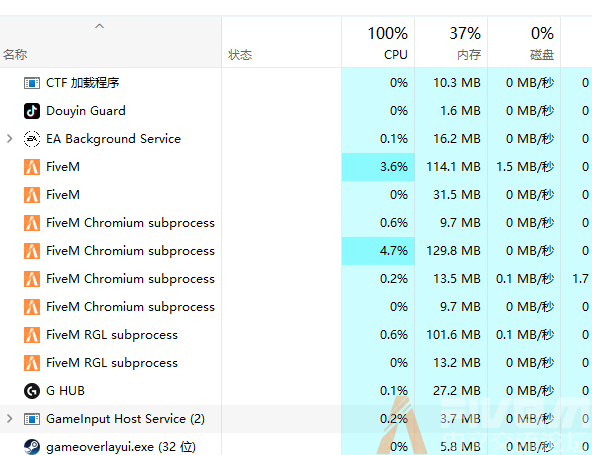Screen dimensions: 592x455
Task: Select FiveM Chromium subprocess with 13.5 MB
Action: point(296,279)
